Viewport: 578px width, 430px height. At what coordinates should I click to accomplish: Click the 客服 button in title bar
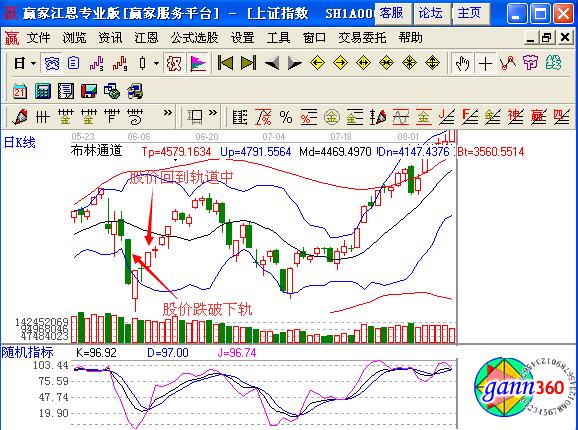click(392, 13)
